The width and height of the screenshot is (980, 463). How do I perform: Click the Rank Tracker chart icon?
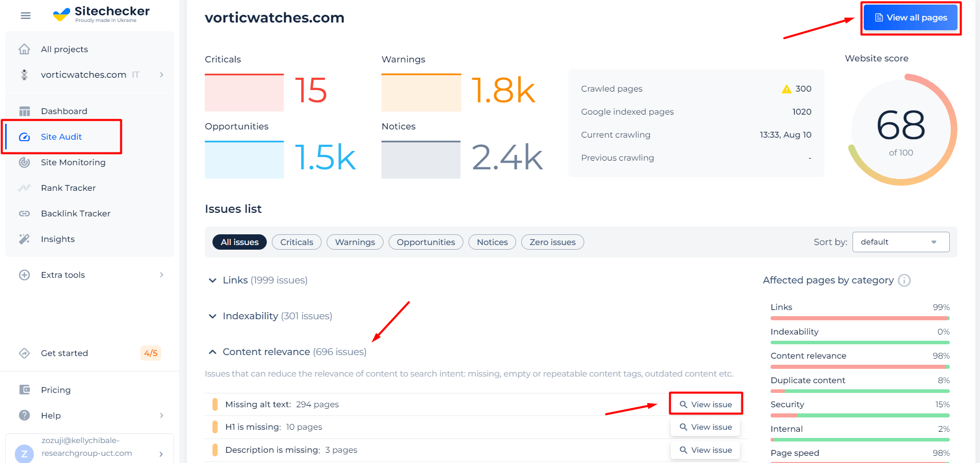24,188
